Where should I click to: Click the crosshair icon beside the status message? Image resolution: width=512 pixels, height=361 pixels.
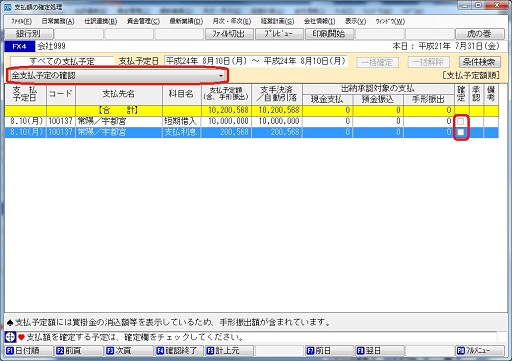pos(10,337)
